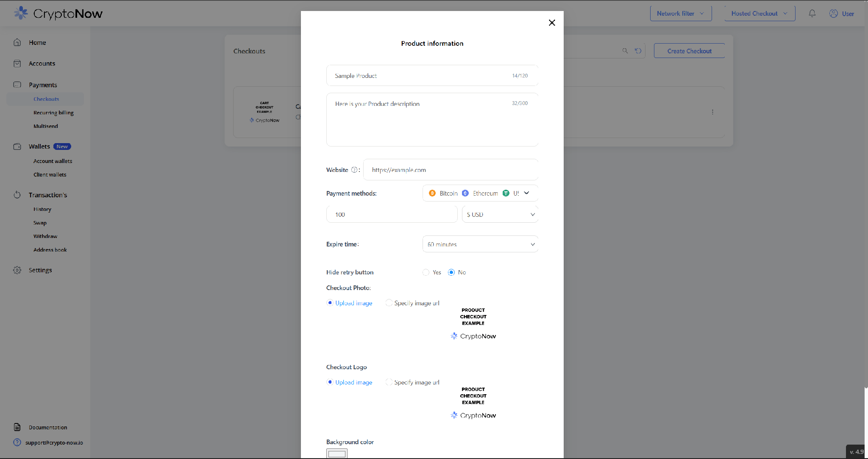Viewport: 868px width, 459px height.
Task: Open Settings in the sidebar
Action: [40, 270]
